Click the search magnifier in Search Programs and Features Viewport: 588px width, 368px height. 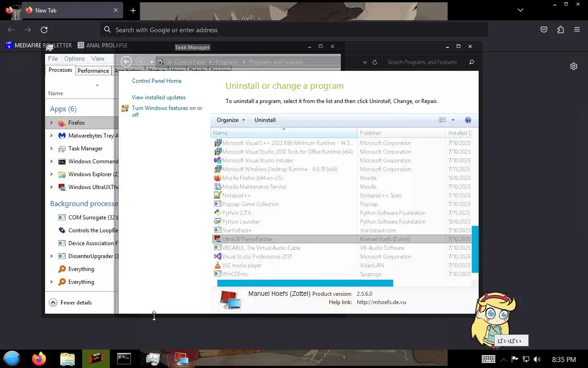click(x=471, y=62)
